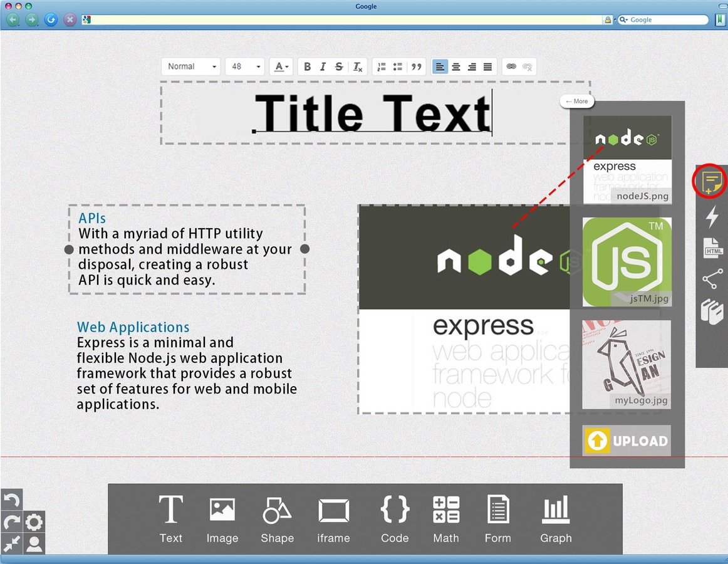This screenshot has height=564, width=728.
Task: Click the Google search field
Action: click(x=663, y=19)
